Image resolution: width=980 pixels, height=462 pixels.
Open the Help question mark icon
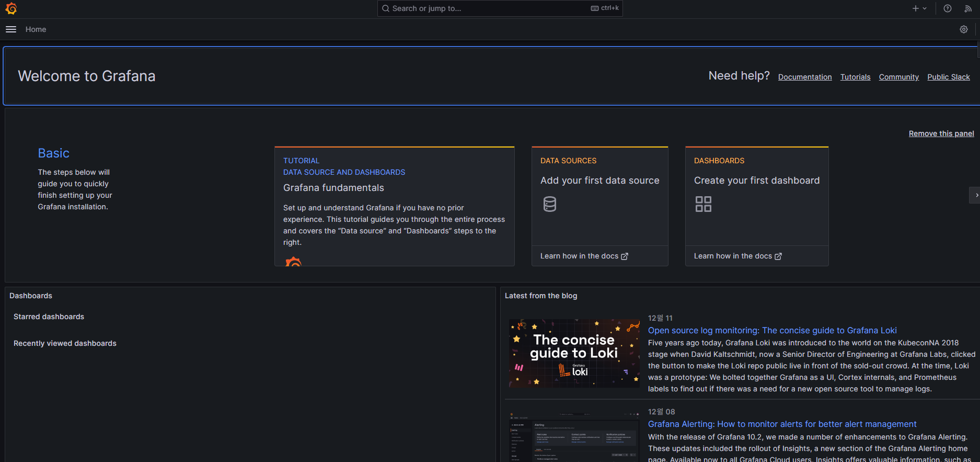point(948,8)
